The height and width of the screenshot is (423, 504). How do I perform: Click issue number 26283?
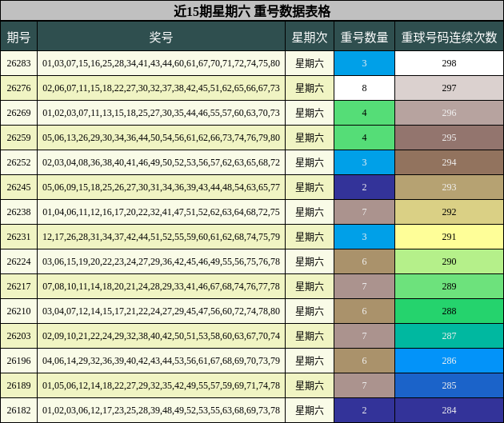(18, 63)
